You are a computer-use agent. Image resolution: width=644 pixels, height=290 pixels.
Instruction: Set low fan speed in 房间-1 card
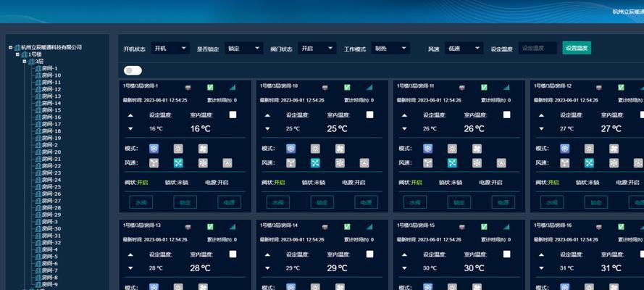(x=154, y=163)
